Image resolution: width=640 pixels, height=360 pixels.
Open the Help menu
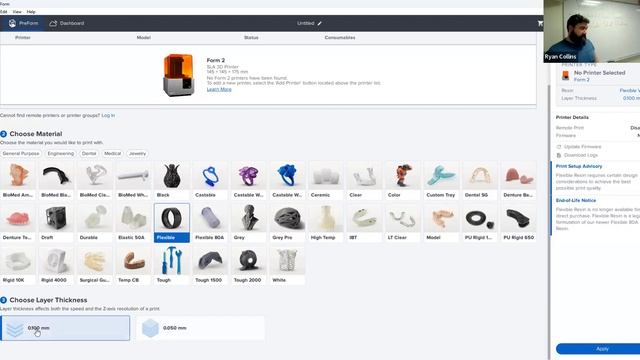click(x=31, y=12)
